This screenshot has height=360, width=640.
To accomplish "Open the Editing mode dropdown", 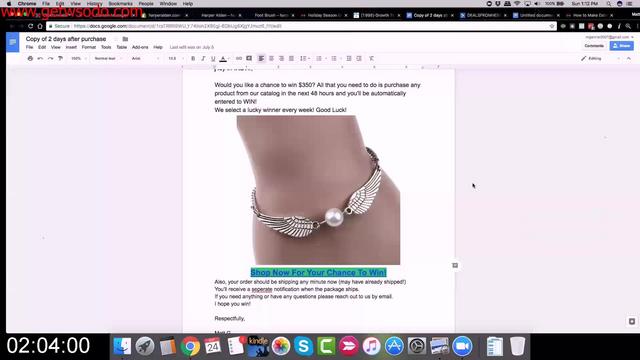I will 600,59.
